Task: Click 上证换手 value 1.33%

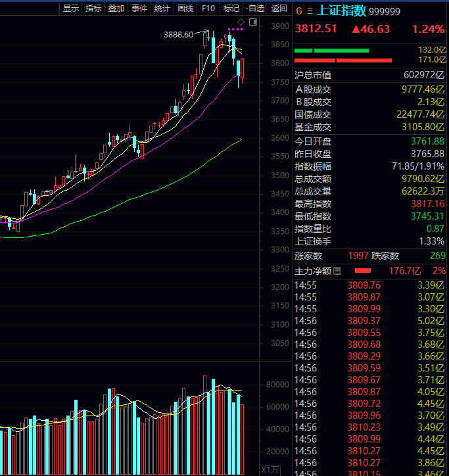Action: point(431,241)
